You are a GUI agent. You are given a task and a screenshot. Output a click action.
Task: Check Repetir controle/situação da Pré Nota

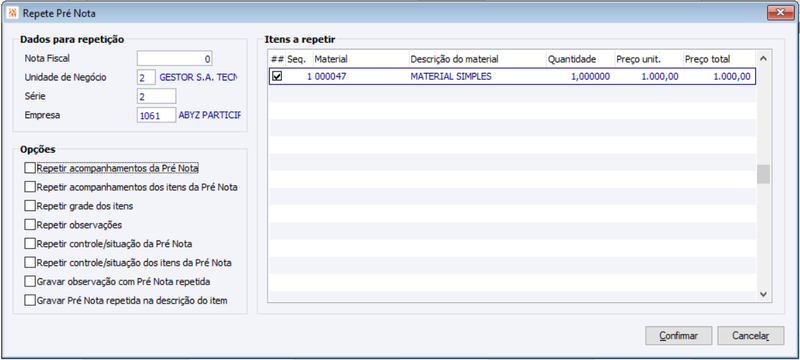coord(30,244)
